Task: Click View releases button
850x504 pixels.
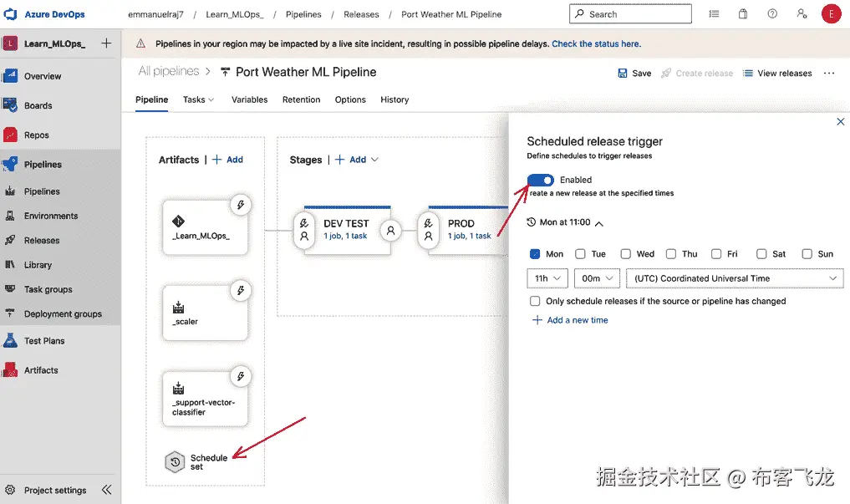Action: (777, 74)
